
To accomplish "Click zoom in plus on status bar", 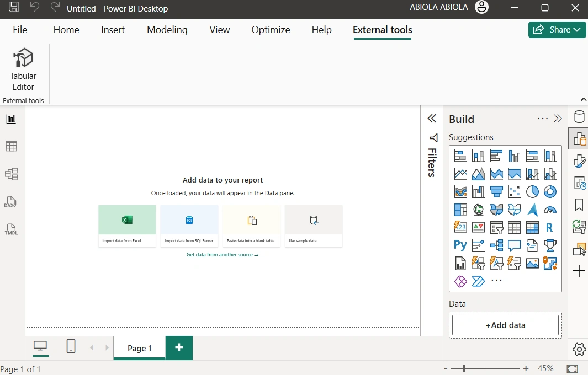I will click(x=526, y=368).
